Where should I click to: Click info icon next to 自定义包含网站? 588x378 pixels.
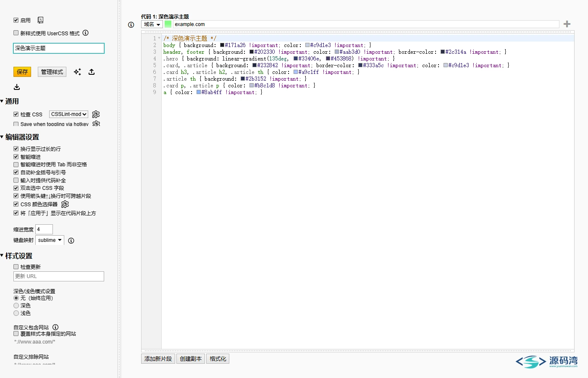tap(55, 327)
